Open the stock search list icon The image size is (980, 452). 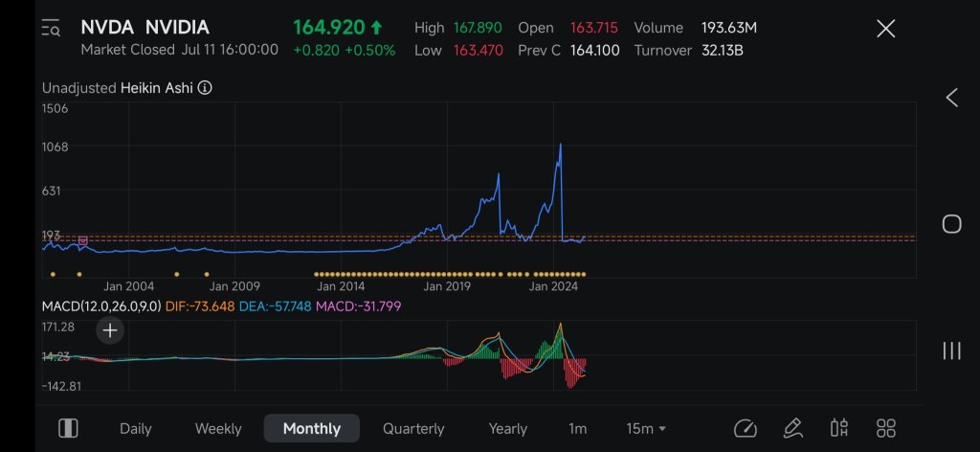pos(51,29)
